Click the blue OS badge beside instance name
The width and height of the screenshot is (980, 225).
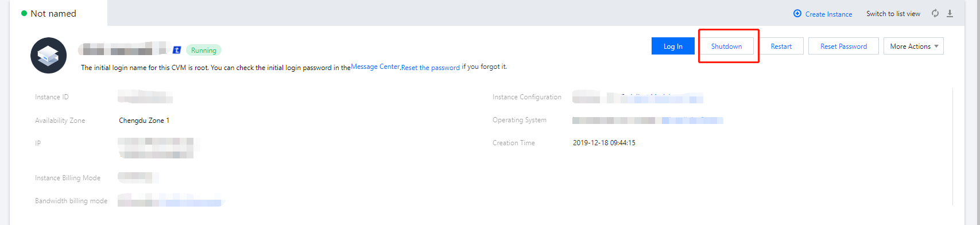click(x=177, y=50)
